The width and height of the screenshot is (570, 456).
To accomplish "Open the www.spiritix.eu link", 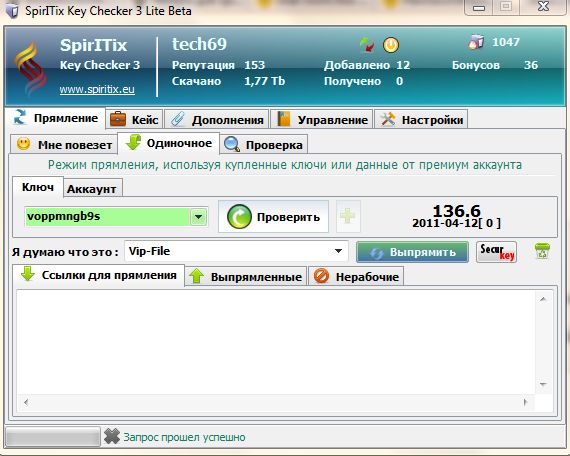I will click(97, 89).
